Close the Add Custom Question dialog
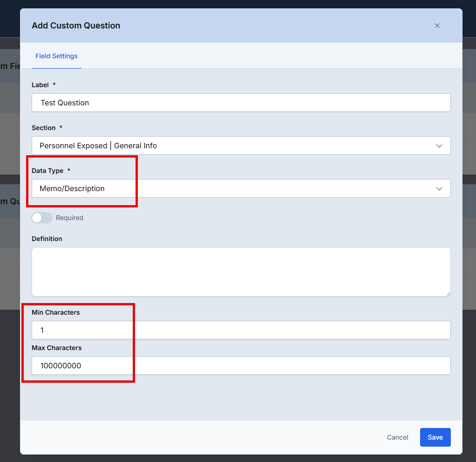 point(437,26)
